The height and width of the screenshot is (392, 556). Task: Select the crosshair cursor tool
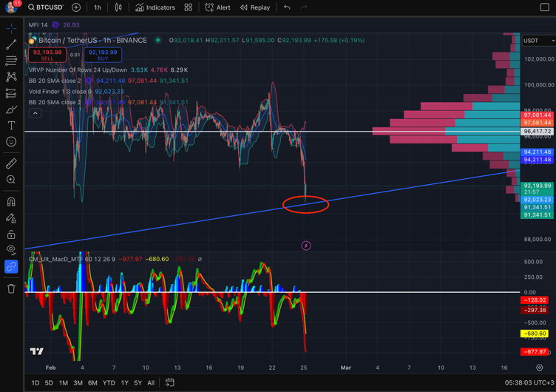(x=11, y=28)
